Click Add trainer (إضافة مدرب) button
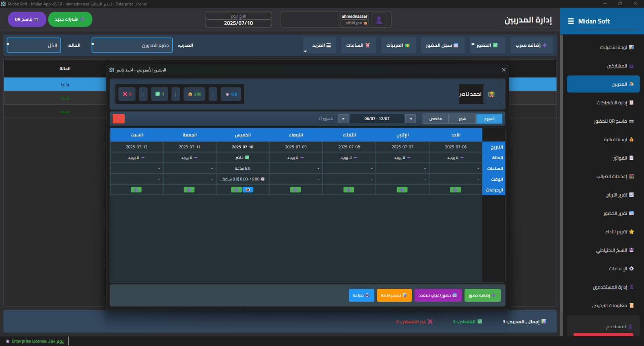The image size is (644, 346). point(531,45)
